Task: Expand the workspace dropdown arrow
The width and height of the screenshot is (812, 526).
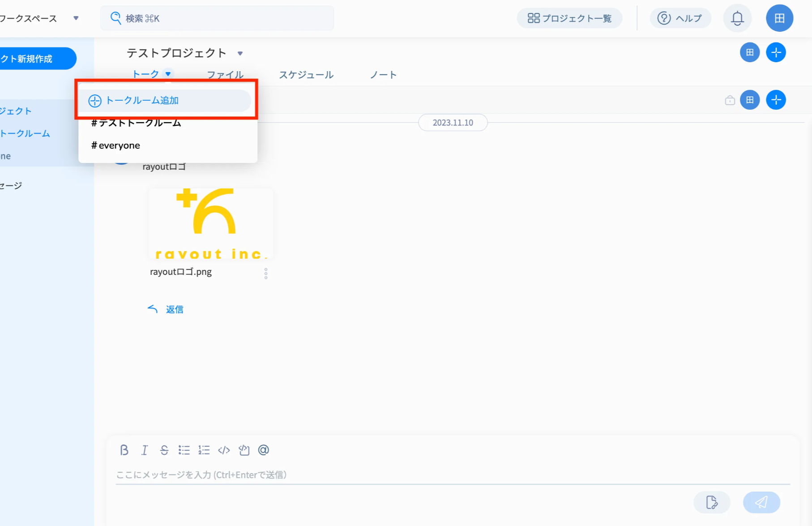Action: click(x=76, y=18)
